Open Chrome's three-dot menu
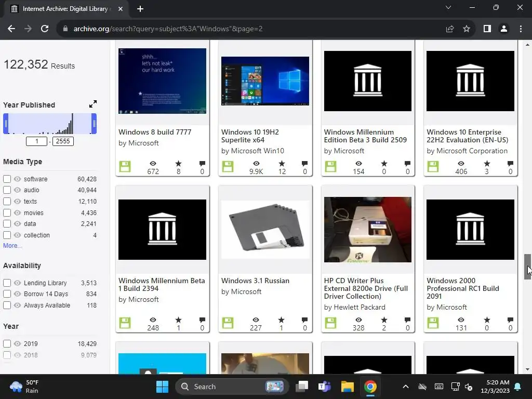 521,29
